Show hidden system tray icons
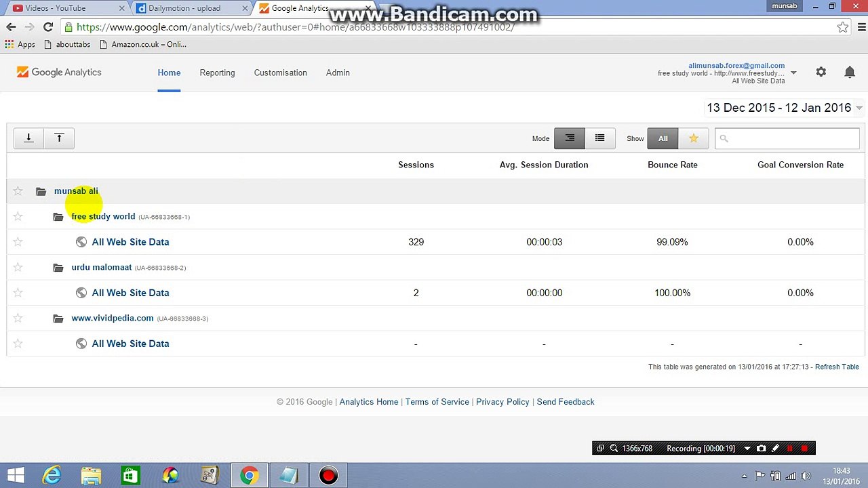Screen dimensions: 868x488 point(745,476)
